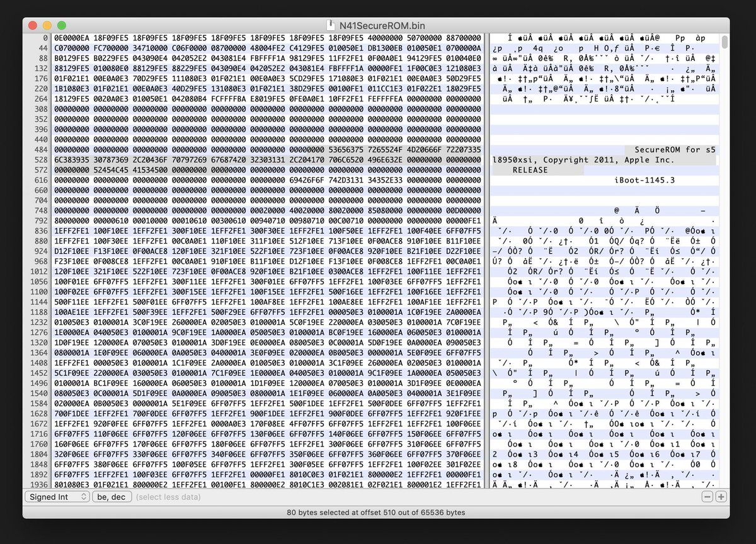Click hex group D12F10EE at start of row 924
Image resolution: width=756 pixels, height=544 pixels.
[x=72, y=251]
